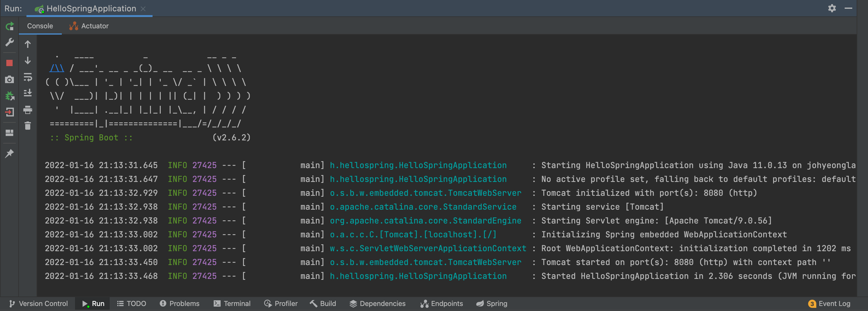Switch to the Console tab
868x311 pixels.
click(40, 26)
